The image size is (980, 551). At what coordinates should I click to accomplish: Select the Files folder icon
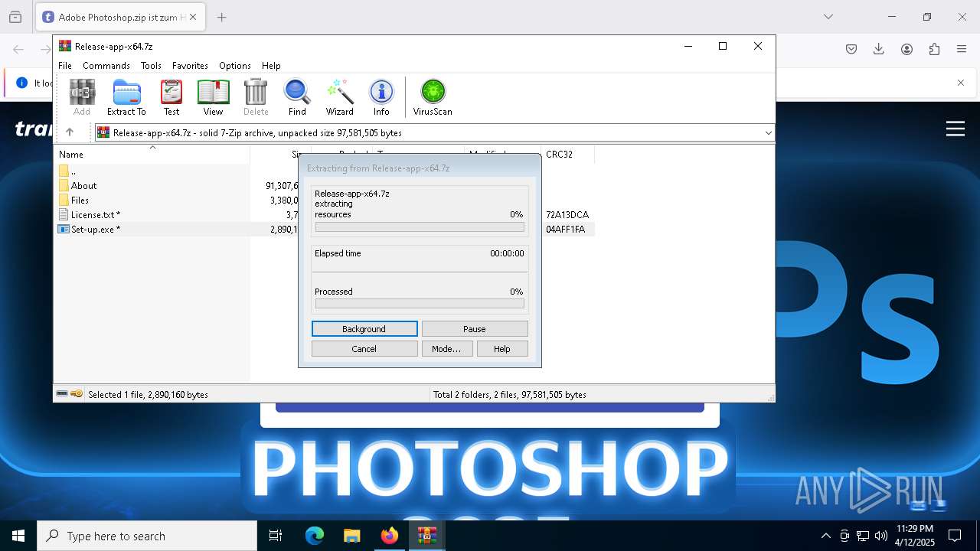coord(64,201)
